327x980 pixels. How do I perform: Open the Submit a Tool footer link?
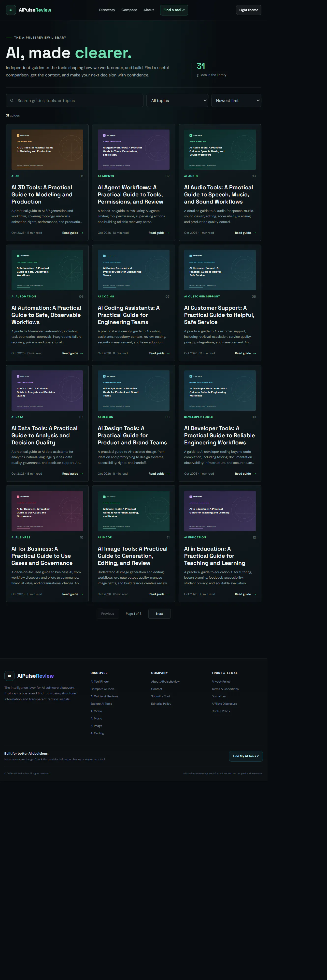160,697
